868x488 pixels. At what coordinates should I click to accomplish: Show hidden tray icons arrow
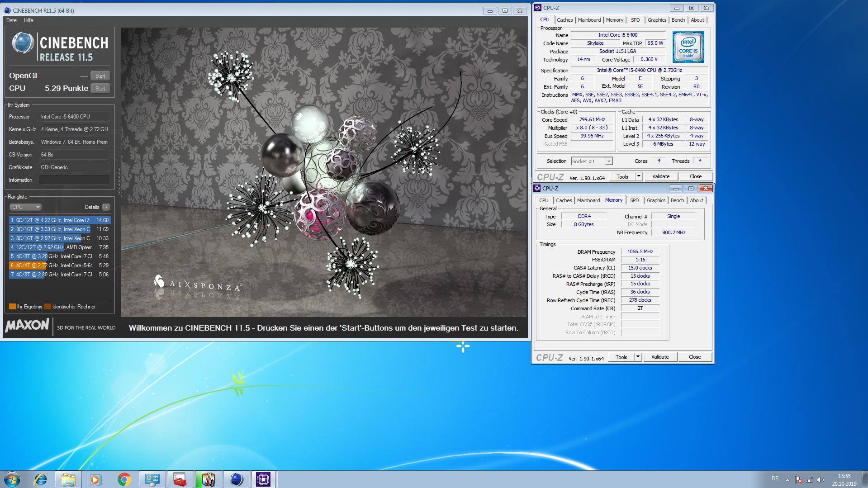(787, 480)
